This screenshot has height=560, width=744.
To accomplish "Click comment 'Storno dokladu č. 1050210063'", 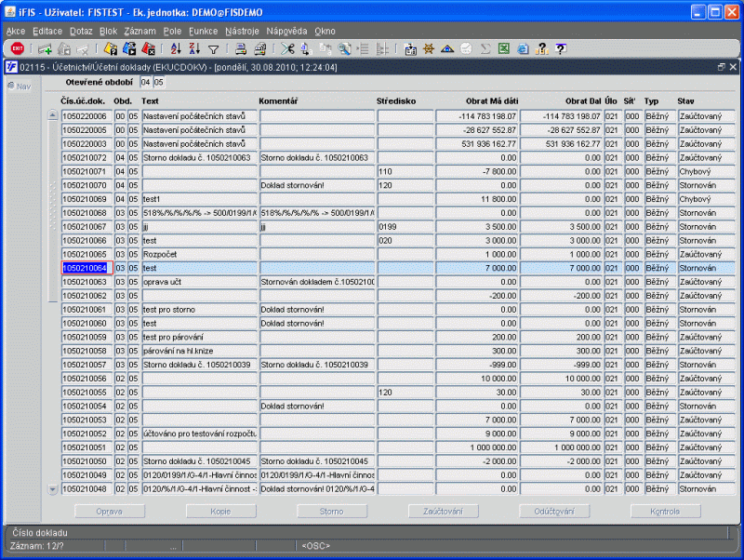I will tap(317, 157).
